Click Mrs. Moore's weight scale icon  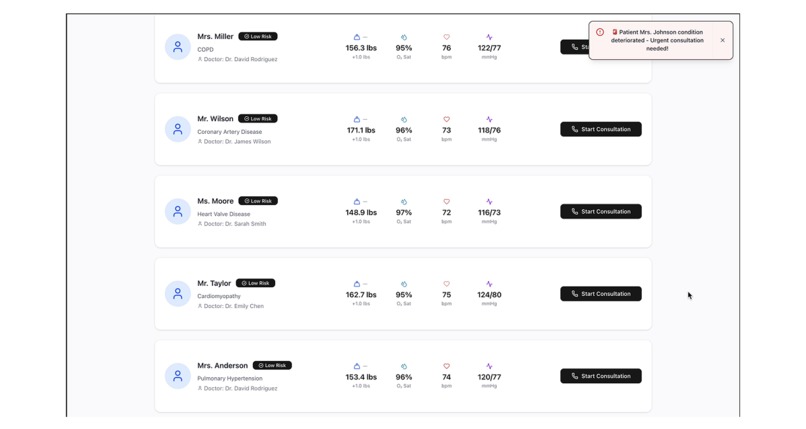pyautogui.click(x=357, y=201)
